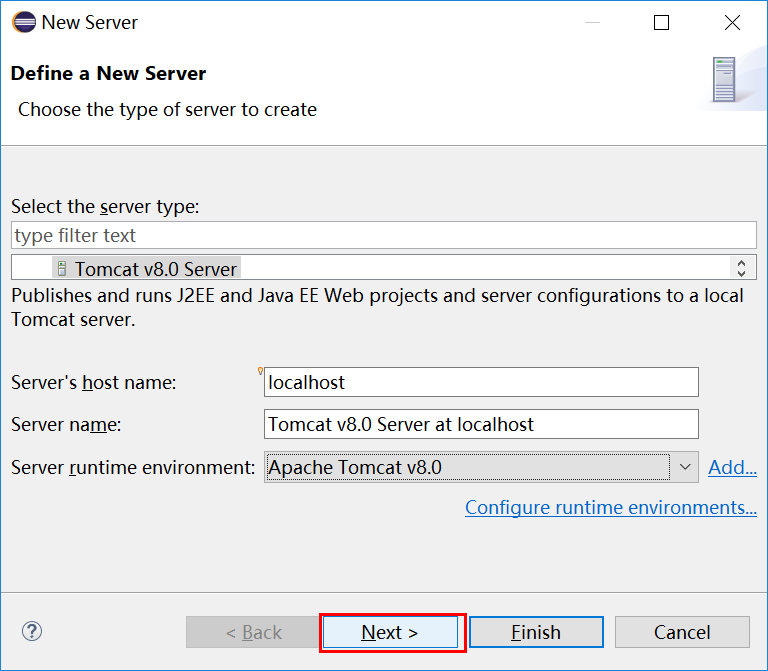Focus the Server name text field

point(481,424)
